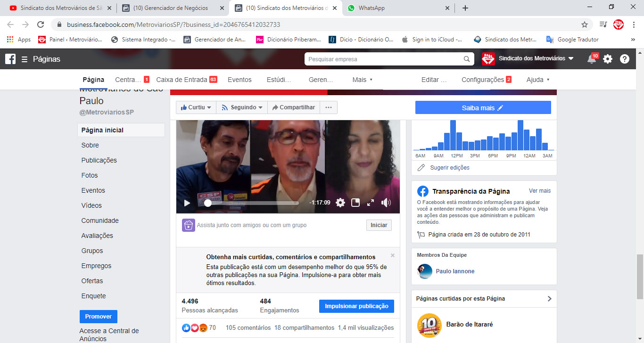Expand Páginas curtidas por esta Página

(549, 299)
